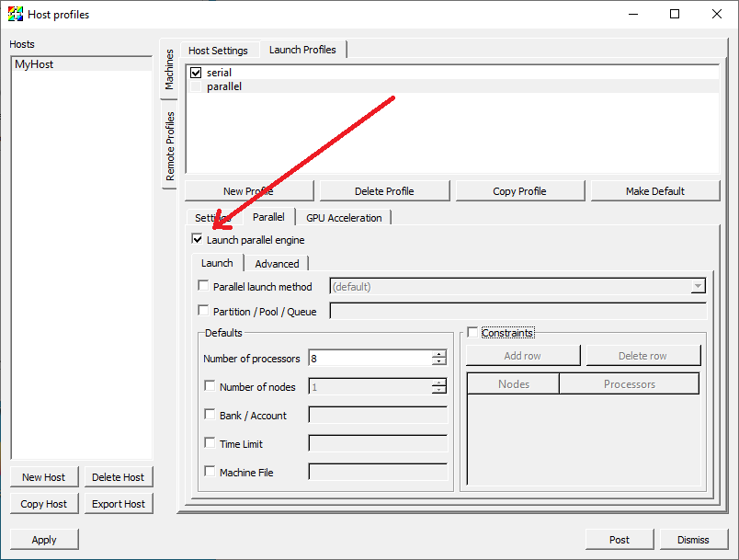Click the Copy Host button
Image resolution: width=739 pixels, height=560 pixels.
44,504
